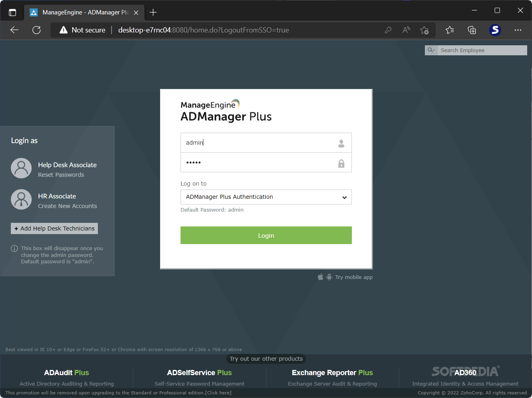This screenshot has width=532, height=398.
Task: Open the Collections icon
Action: coord(472,30)
